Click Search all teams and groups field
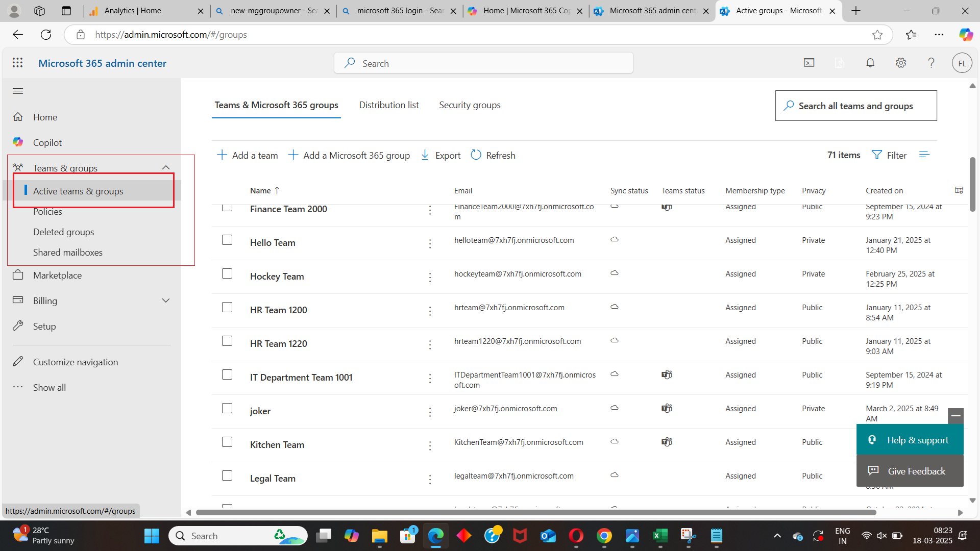The height and width of the screenshot is (551, 980). pyautogui.click(x=856, y=106)
